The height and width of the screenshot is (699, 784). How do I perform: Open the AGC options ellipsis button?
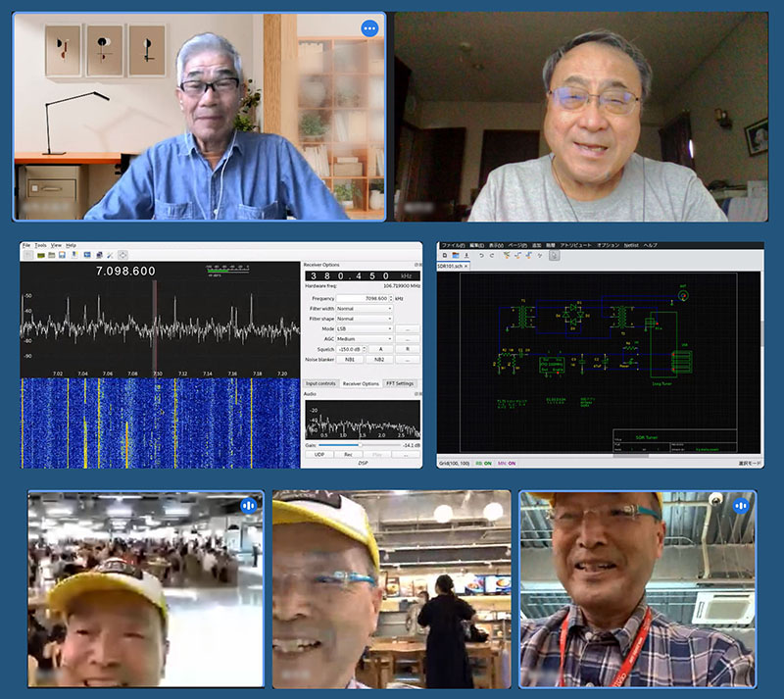pyautogui.click(x=408, y=339)
